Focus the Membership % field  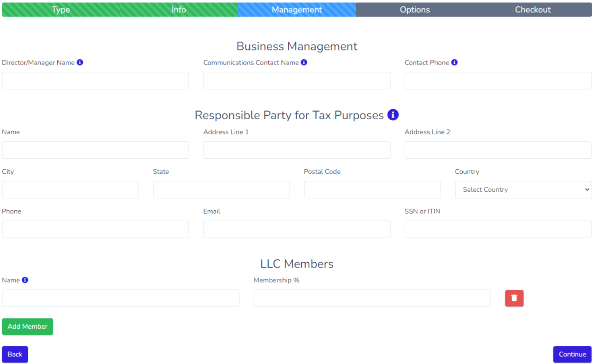(372, 298)
